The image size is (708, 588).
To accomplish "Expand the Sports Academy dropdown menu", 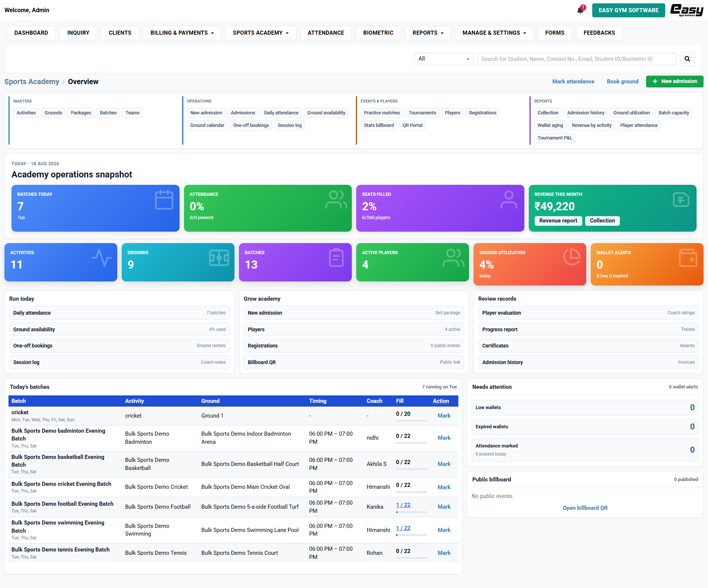I will 261,33.
